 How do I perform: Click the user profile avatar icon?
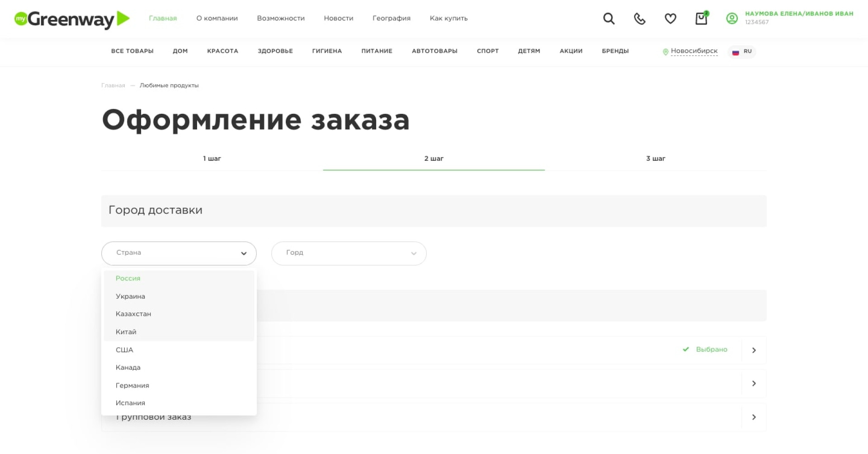(731, 19)
